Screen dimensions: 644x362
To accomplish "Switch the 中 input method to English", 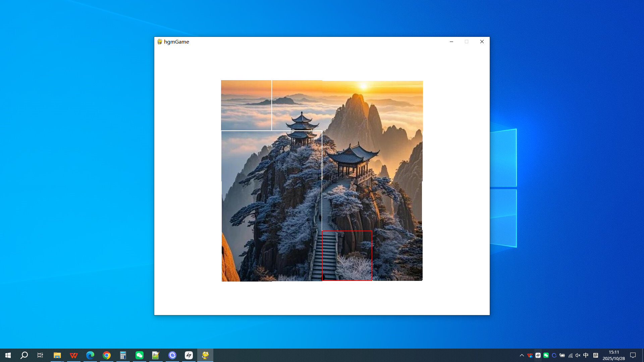I will point(585,355).
